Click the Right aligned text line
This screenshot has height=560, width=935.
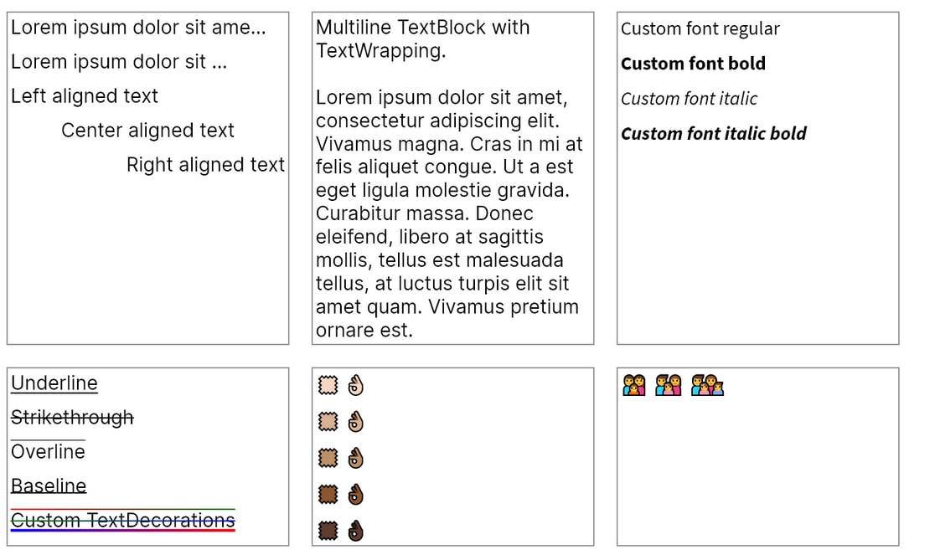click(206, 165)
